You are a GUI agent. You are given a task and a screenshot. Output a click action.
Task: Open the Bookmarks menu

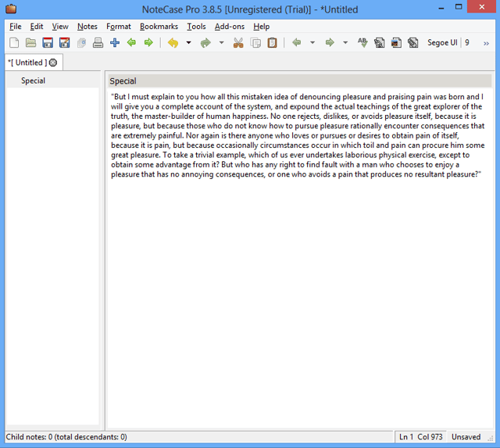click(x=159, y=27)
